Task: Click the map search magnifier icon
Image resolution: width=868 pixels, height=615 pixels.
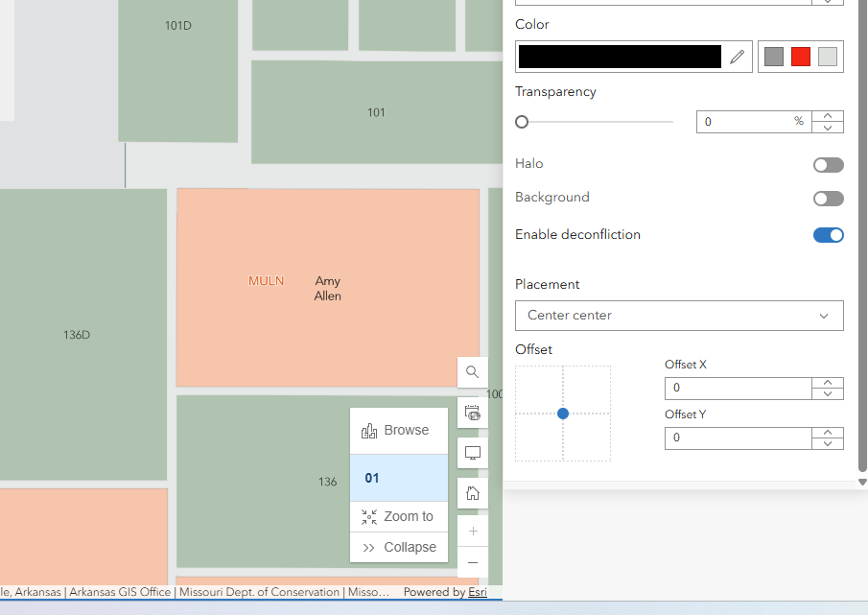Action: pyautogui.click(x=472, y=372)
